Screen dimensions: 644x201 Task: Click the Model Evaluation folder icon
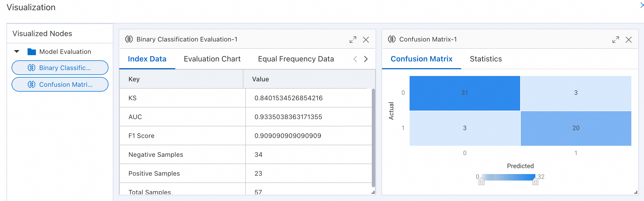pyautogui.click(x=32, y=52)
